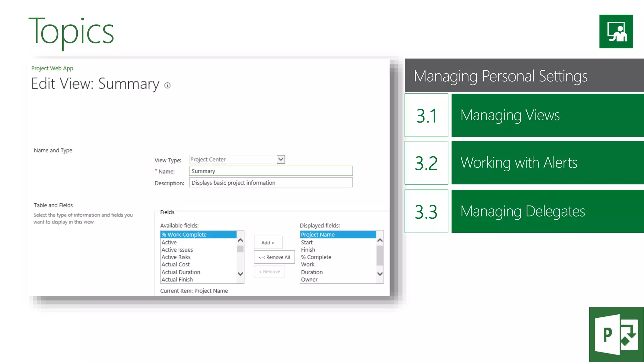Select Start in Displayed fields list
The image size is (644, 362).
point(338,242)
